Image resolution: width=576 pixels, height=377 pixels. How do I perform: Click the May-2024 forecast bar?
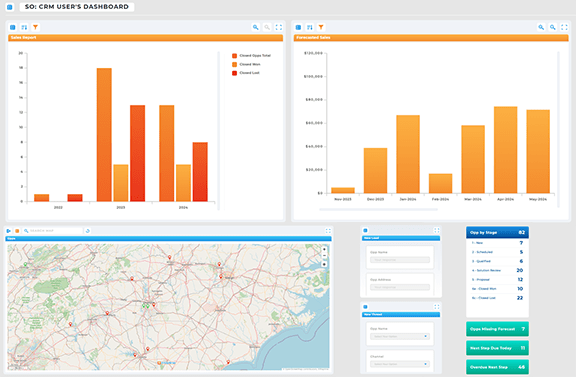point(538,152)
